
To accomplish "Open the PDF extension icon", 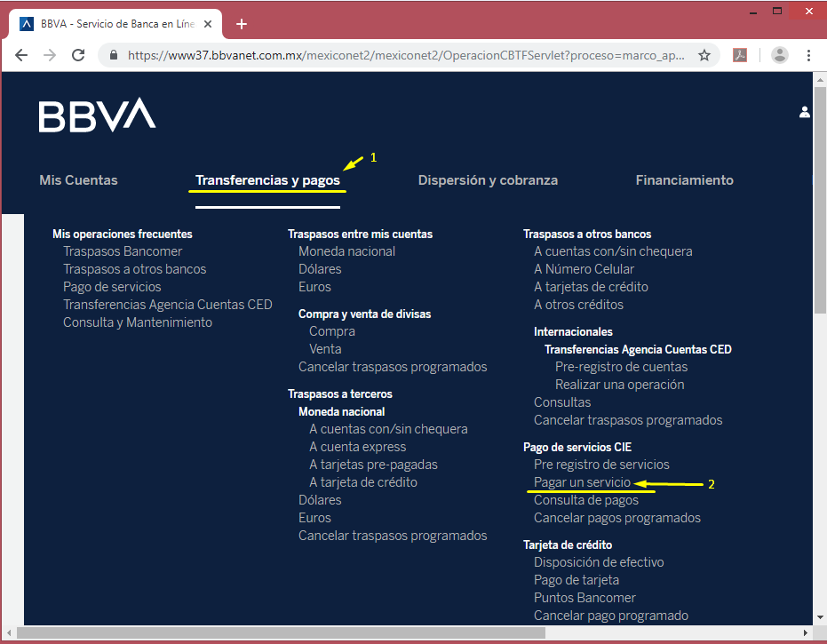I will tap(740, 55).
